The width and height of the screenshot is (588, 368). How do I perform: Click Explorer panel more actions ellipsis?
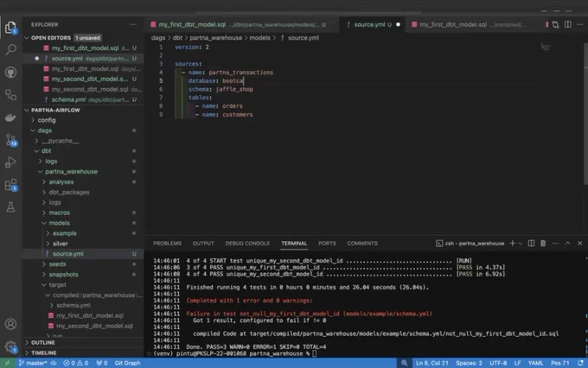point(133,24)
